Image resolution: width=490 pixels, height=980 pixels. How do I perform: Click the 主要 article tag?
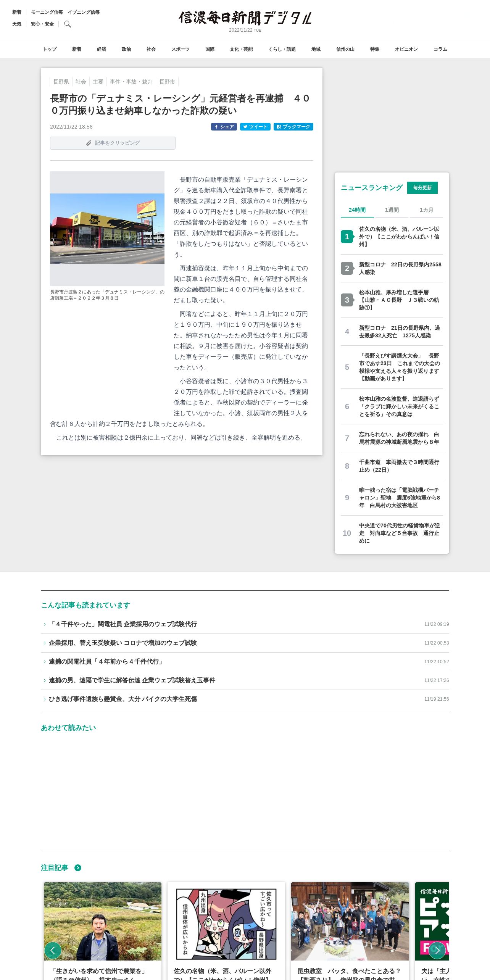(98, 82)
